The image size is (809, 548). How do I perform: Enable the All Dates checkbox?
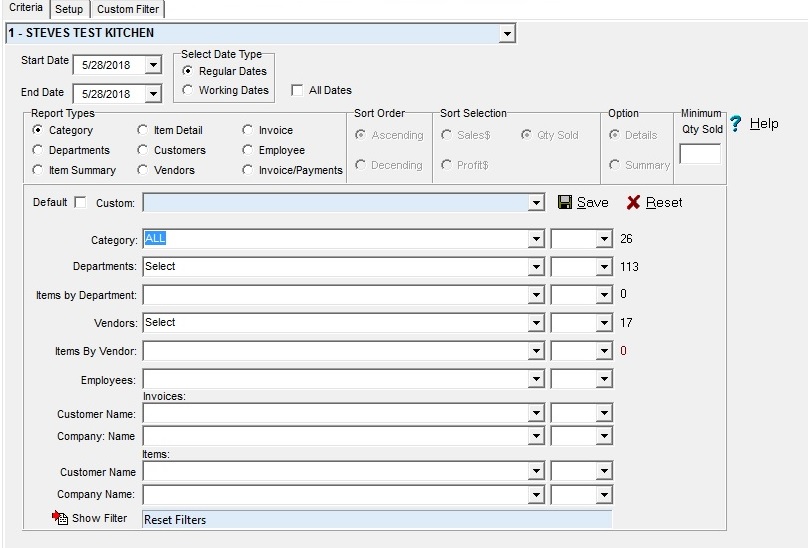tap(297, 90)
